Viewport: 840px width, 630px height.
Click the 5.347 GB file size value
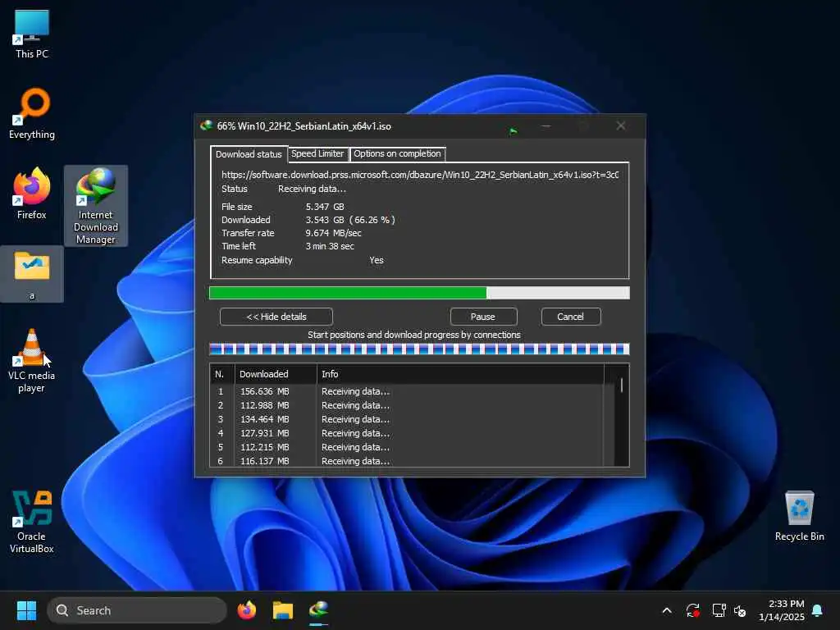click(x=325, y=207)
